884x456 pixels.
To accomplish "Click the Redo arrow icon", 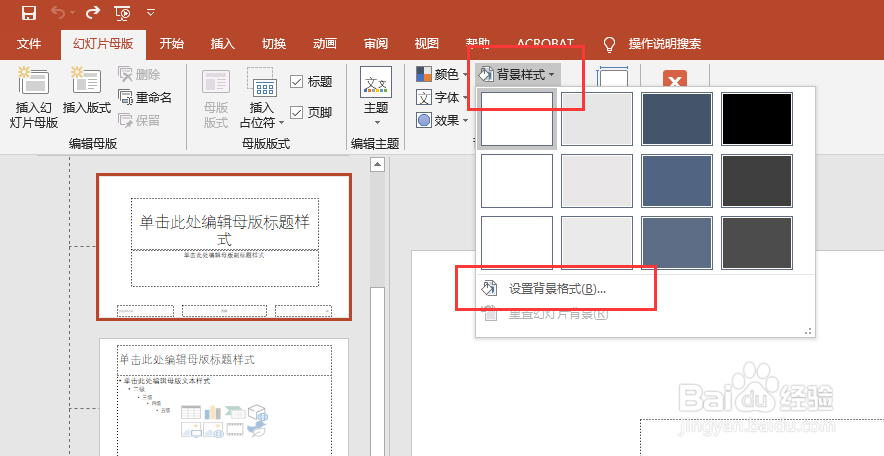I will (x=93, y=12).
